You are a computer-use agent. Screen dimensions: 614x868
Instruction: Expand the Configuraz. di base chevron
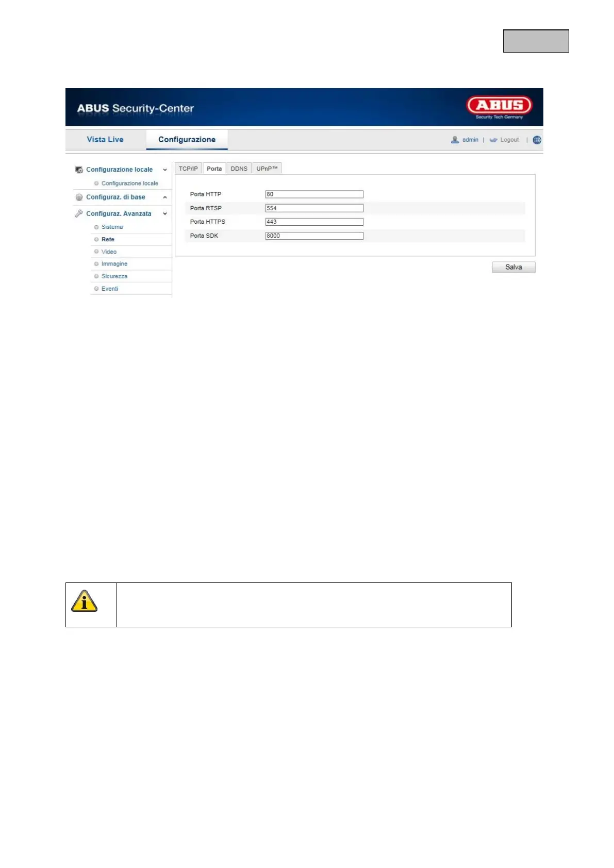pyautogui.click(x=165, y=197)
